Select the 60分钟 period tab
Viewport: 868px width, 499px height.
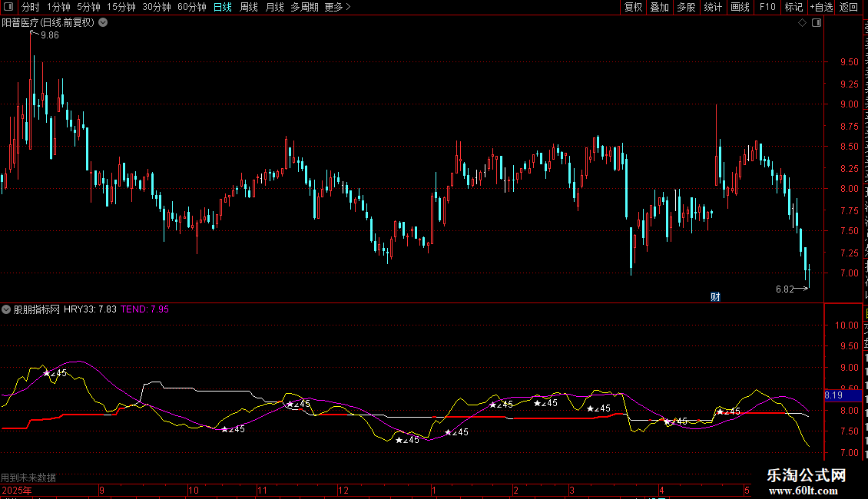coord(192,7)
